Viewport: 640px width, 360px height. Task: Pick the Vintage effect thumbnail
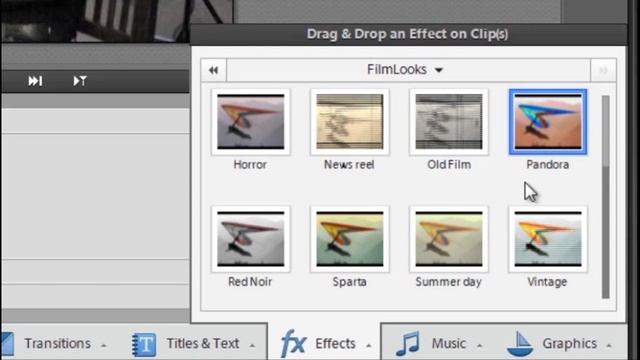click(x=548, y=239)
